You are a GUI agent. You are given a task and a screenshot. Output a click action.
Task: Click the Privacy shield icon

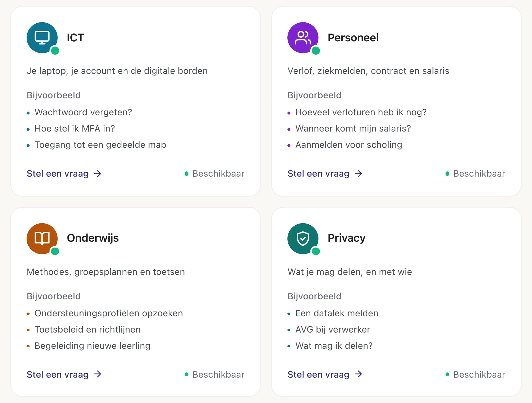[303, 238]
